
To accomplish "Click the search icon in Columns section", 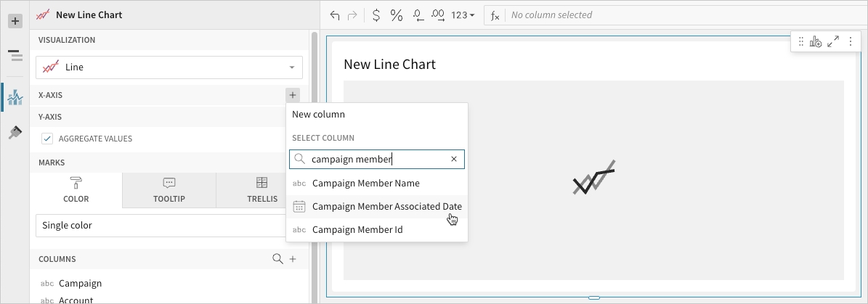I will (x=277, y=259).
